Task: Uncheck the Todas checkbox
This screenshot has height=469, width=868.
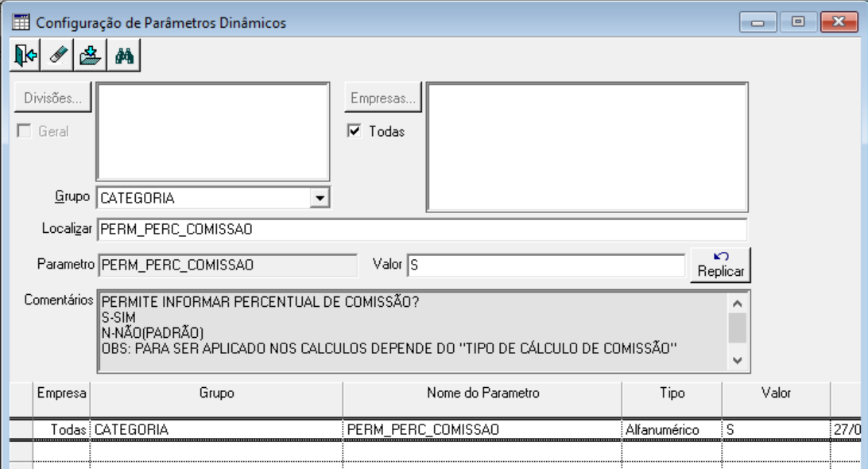Action: 355,131
